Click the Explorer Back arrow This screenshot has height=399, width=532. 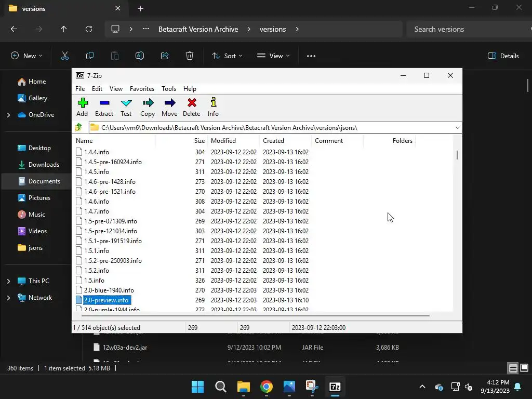pos(14,29)
